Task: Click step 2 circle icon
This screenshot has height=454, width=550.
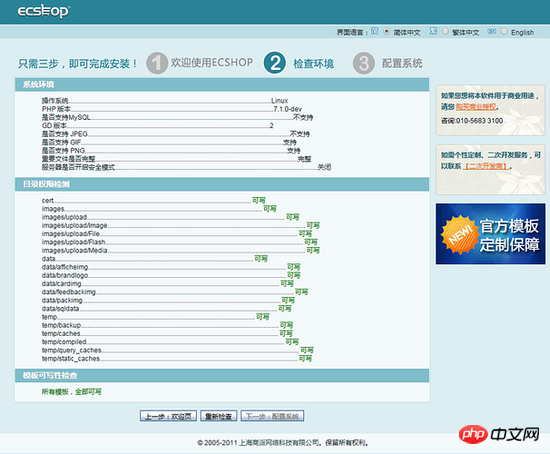Action: 275,63
